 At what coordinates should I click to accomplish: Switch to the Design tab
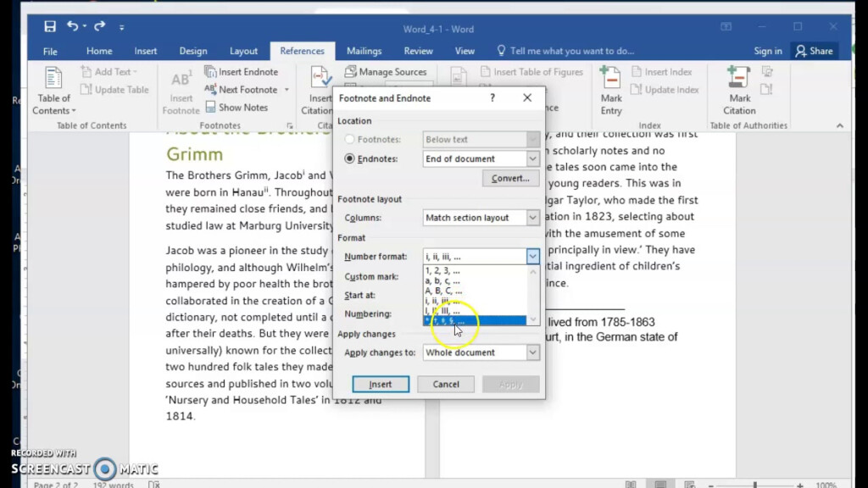(193, 51)
